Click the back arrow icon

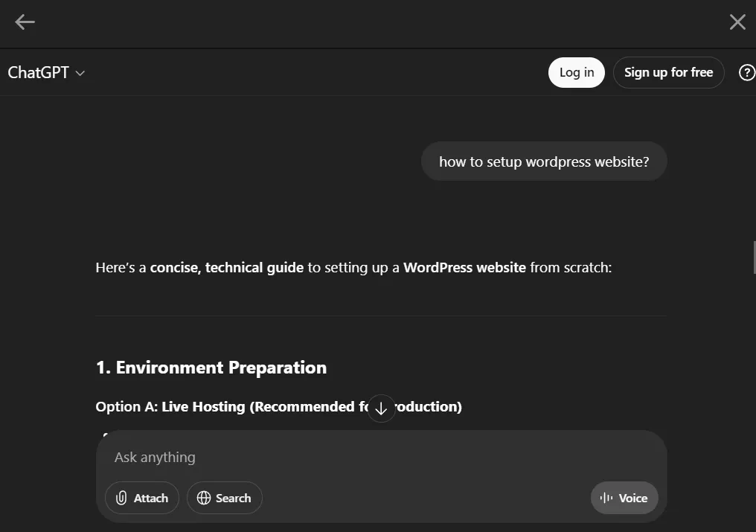pos(25,22)
